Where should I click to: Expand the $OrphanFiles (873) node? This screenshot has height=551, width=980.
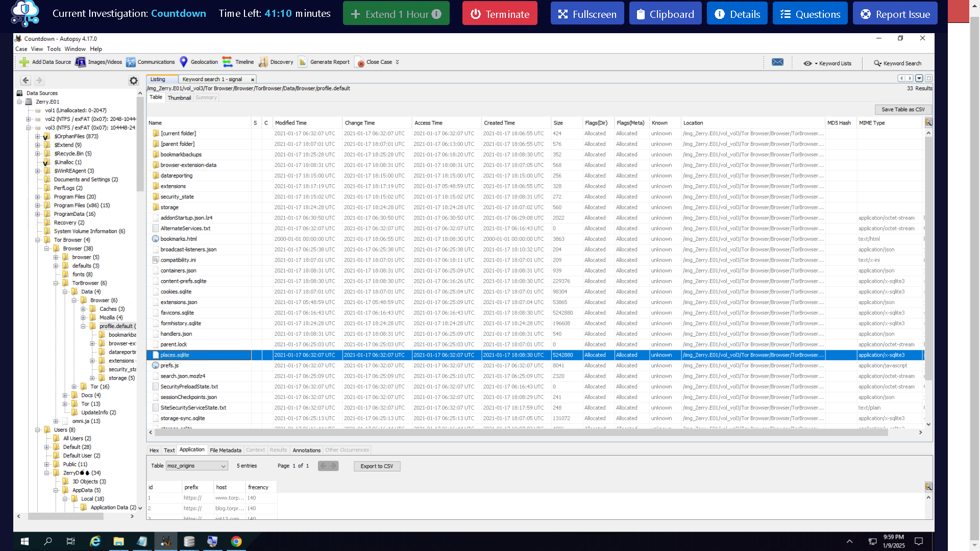pos(38,137)
